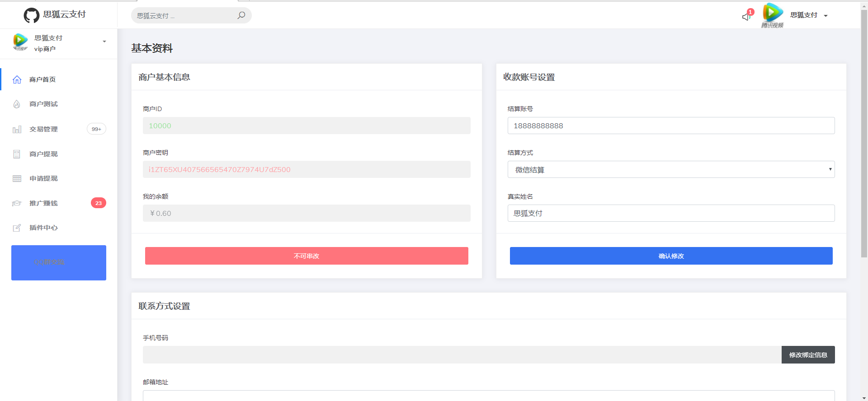Click the Tencent Video avatar in top right

click(x=773, y=14)
